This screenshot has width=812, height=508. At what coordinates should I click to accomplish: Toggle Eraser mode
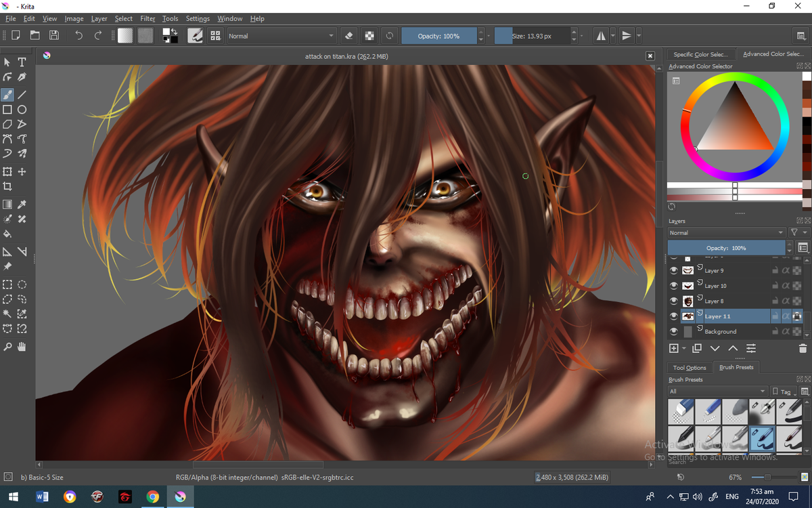coord(349,35)
